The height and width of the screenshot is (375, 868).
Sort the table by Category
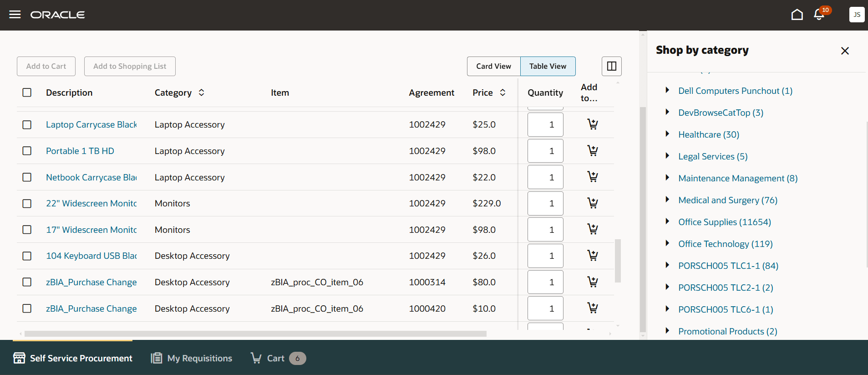[201, 92]
